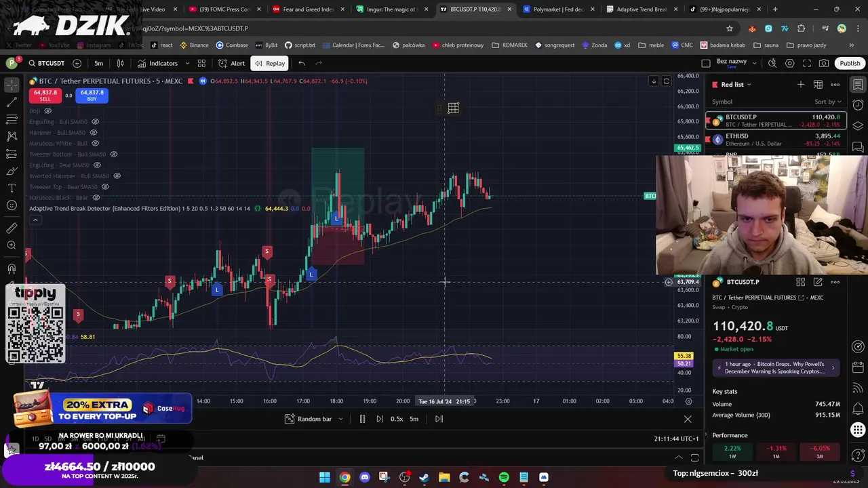The width and height of the screenshot is (868, 488).
Task: Toggle visibility of Hammer - Bull SMA50
Action: point(93,132)
